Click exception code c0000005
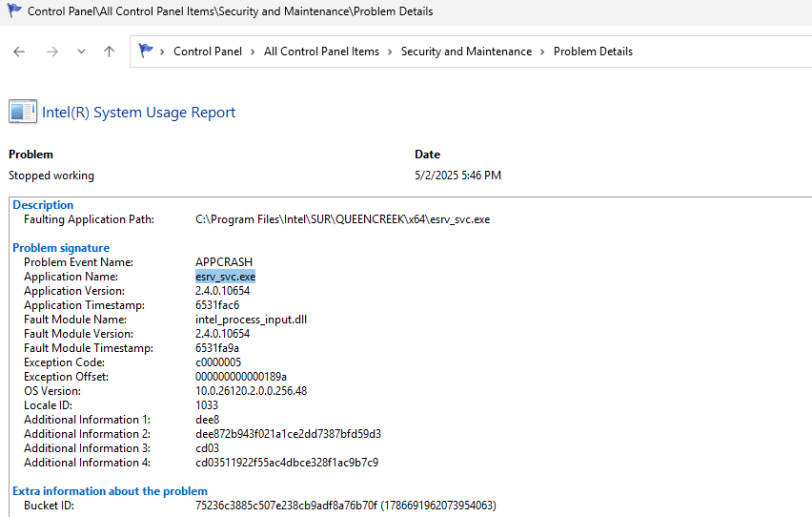This screenshot has height=517, width=812. pos(218,362)
